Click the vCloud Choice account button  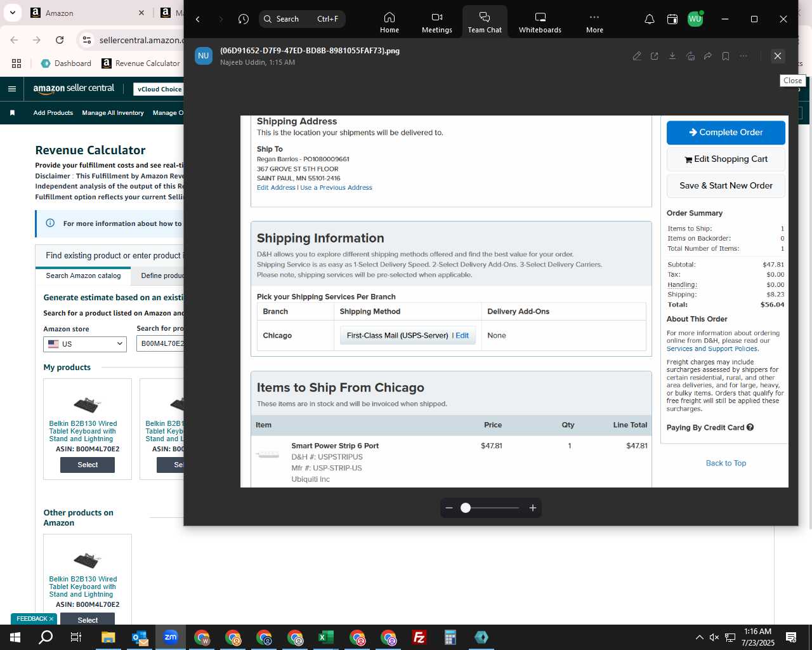[159, 90]
